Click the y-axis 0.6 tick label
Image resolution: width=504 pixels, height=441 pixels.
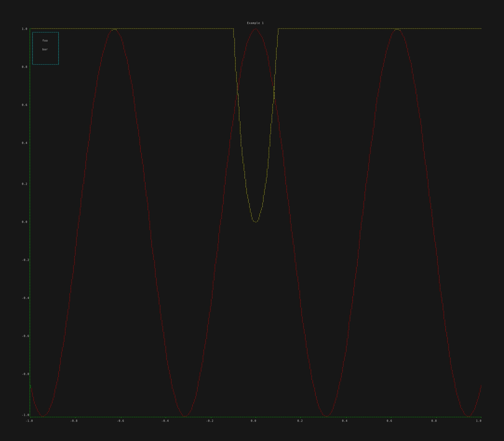click(24, 105)
